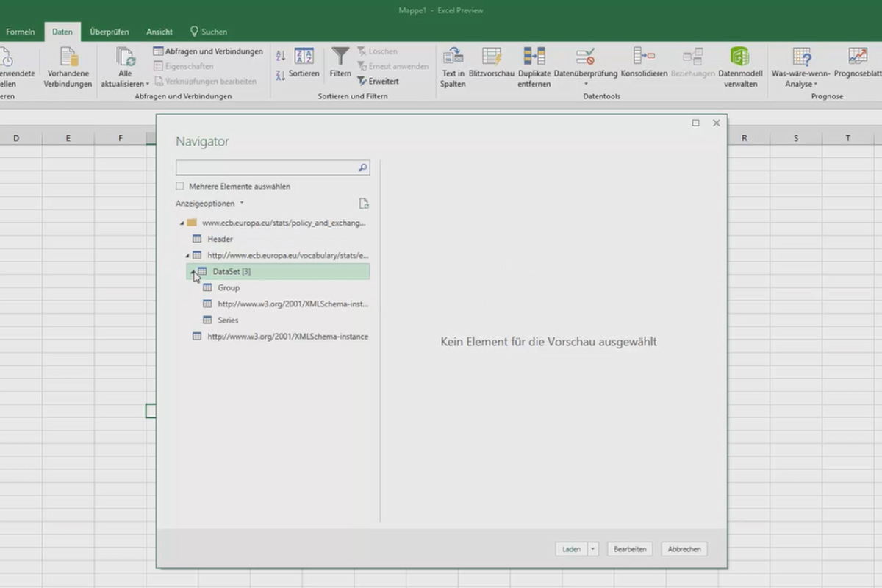Open the Laden dropdown arrow

593,549
